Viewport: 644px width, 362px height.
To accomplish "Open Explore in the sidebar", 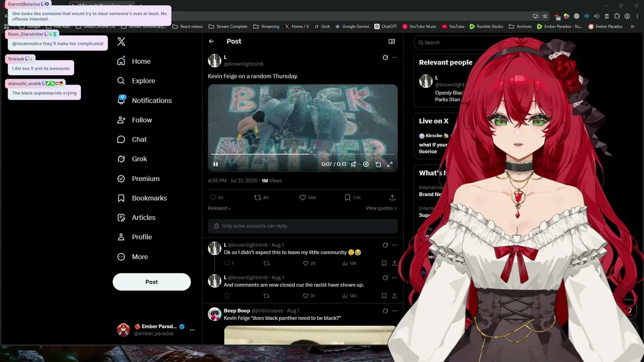I will (136, 81).
